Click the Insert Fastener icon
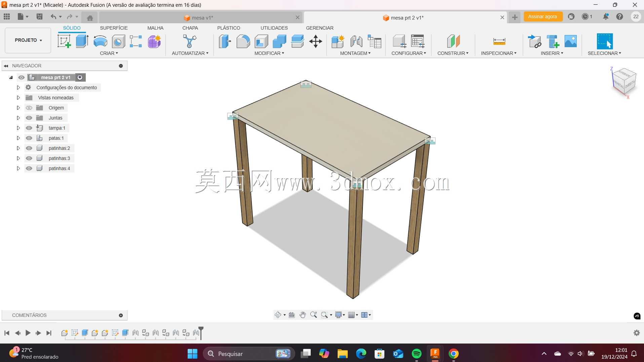Screen dimensions: 644x362 pos(553,41)
